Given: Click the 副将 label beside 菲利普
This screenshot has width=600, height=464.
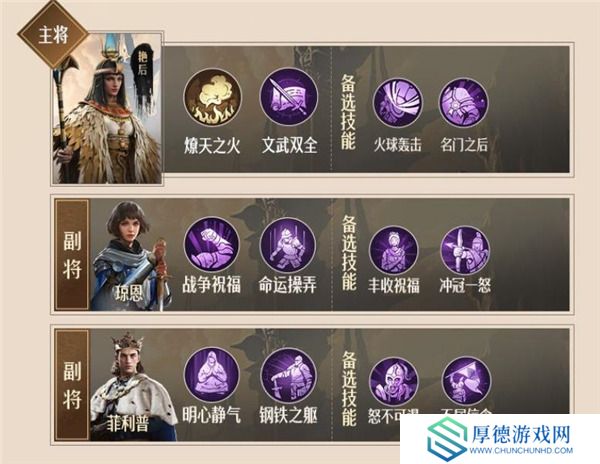Looking at the screenshot, I should 72,386.
